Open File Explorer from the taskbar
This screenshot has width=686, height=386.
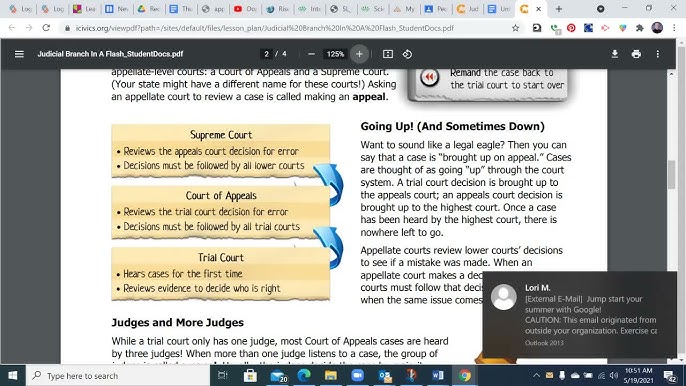(331, 375)
